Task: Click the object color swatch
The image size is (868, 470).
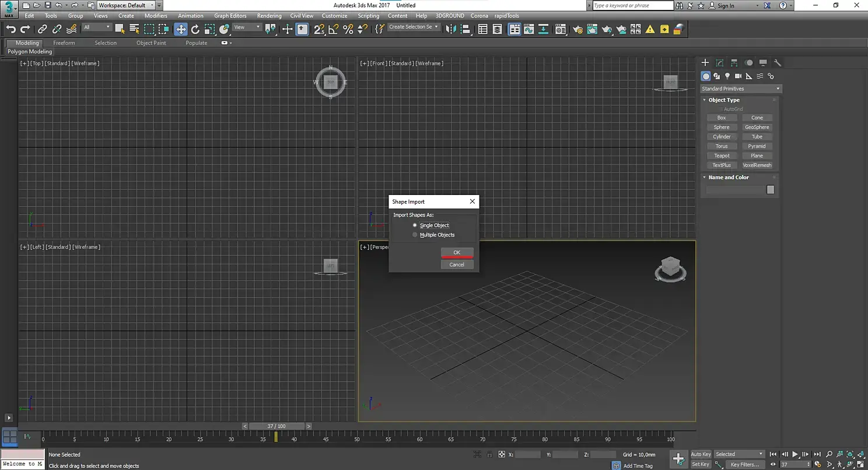Action: (x=770, y=190)
